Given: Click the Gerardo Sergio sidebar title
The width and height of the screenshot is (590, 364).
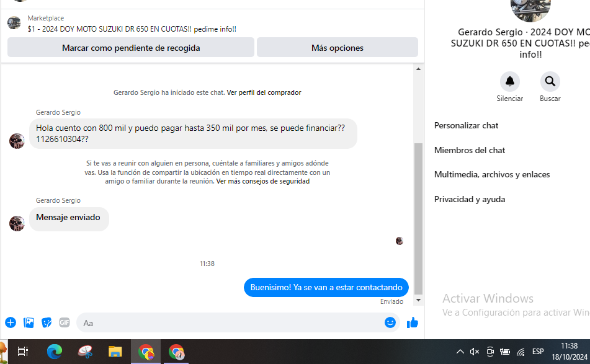Looking at the screenshot, I should tap(521, 43).
